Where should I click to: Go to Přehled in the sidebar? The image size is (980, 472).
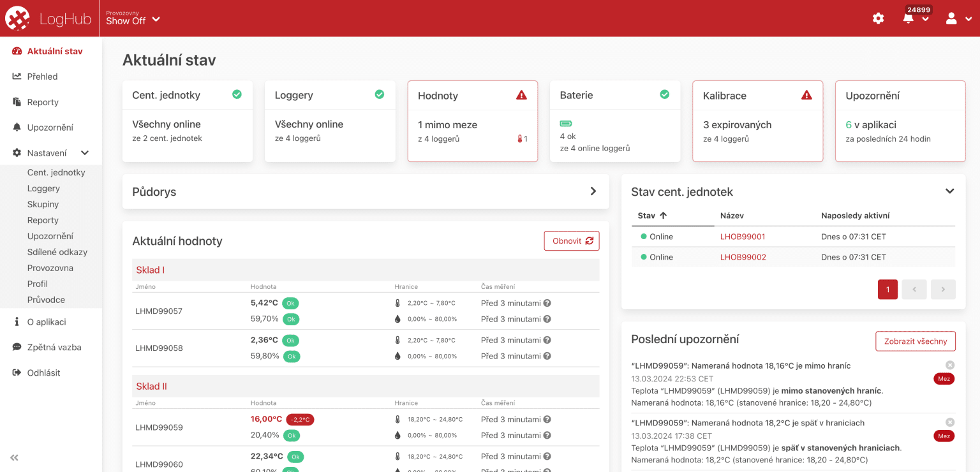pos(42,77)
